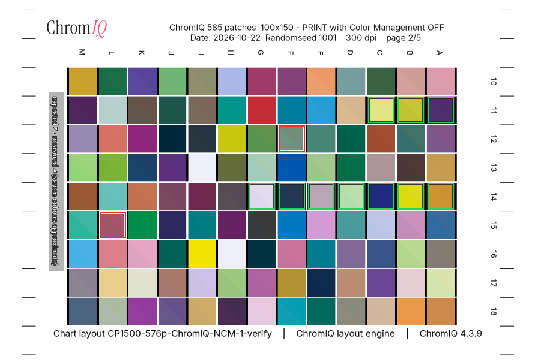
Task: Select green-outlined bright yellow patch B14
Action: pos(411,196)
